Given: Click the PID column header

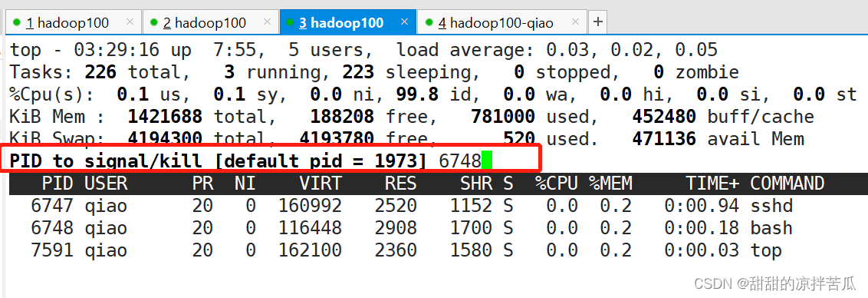Looking at the screenshot, I should [58, 183].
